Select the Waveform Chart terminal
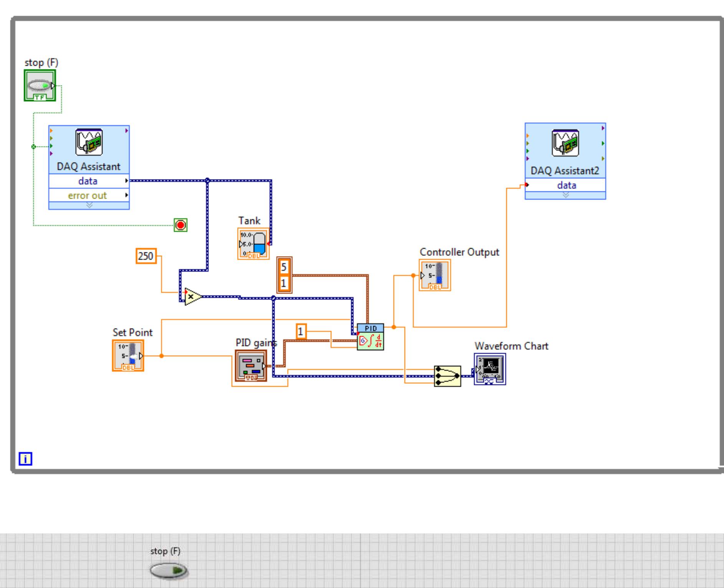This screenshot has height=588, width=724. (x=490, y=369)
